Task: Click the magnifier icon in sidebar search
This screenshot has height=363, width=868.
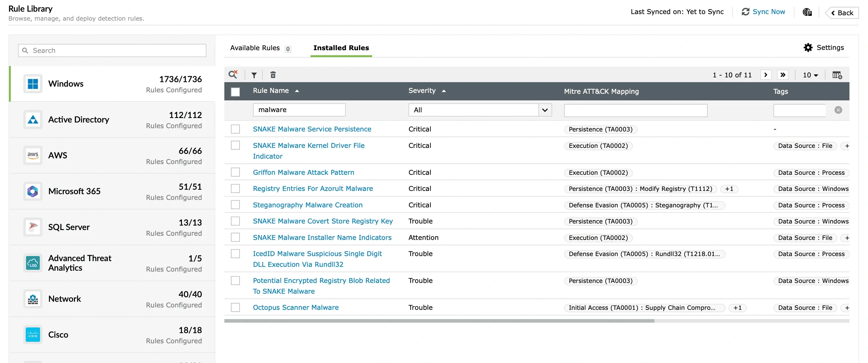Action: click(x=25, y=50)
